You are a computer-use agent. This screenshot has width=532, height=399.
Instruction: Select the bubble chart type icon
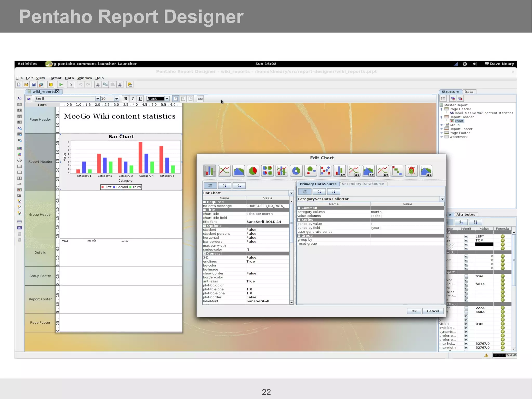pos(311,171)
